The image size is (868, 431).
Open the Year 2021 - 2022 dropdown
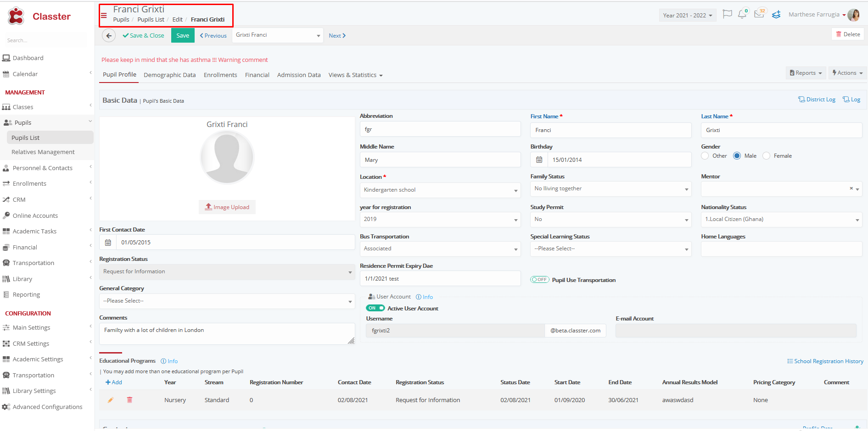687,15
